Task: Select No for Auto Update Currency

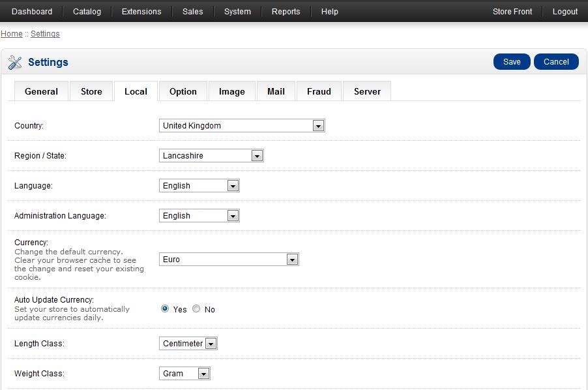Action: click(x=196, y=308)
